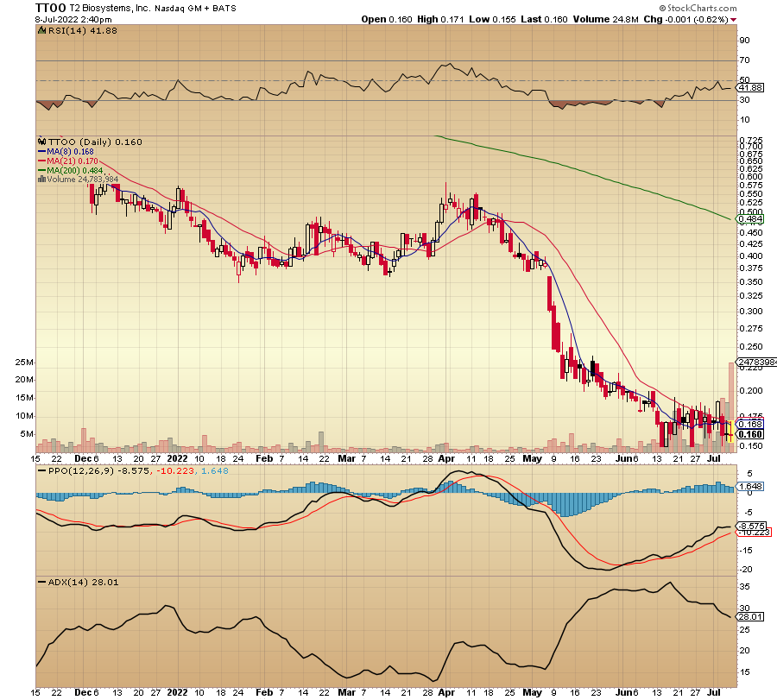Click the 0.250 price axis label
This screenshot has height=700, width=777.
[x=751, y=347]
